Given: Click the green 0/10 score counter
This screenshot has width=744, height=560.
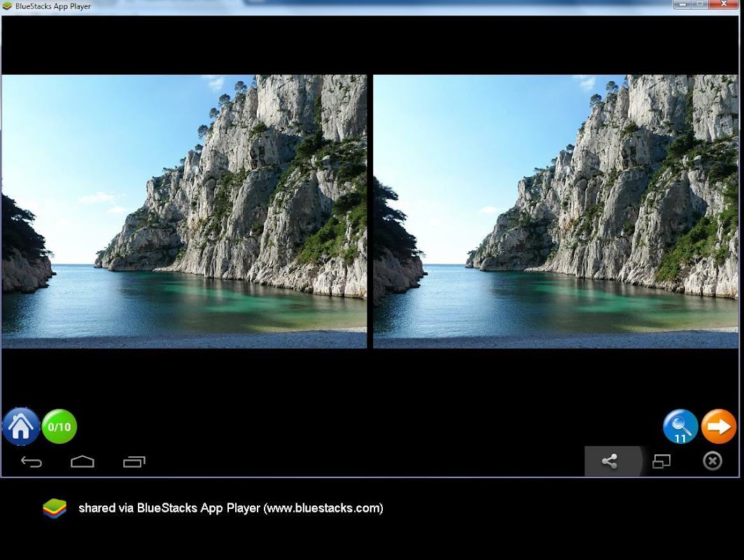Looking at the screenshot, I should [x=59, y=426].
